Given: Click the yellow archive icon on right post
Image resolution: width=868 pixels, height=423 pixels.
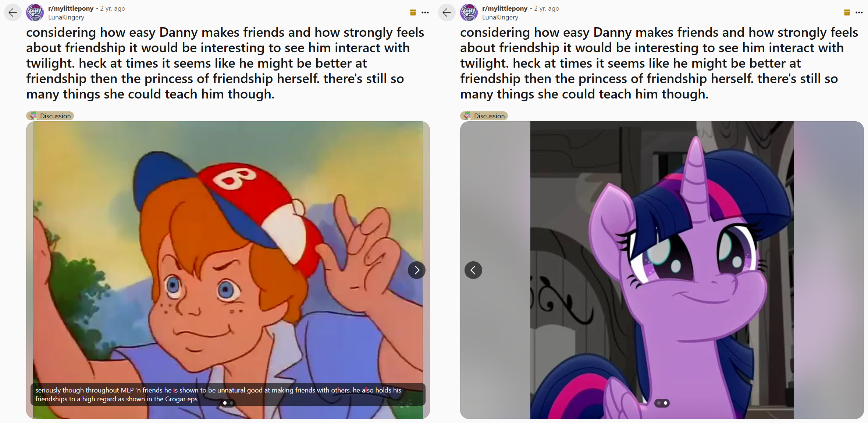Looking at the screenshot, I should click(x=847, y=12).
